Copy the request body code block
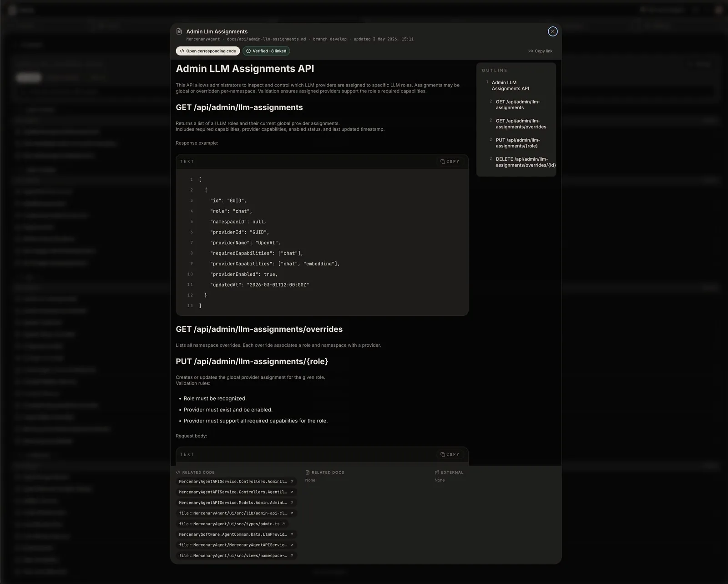Viewport: 728px width, 584px height. 450,454
